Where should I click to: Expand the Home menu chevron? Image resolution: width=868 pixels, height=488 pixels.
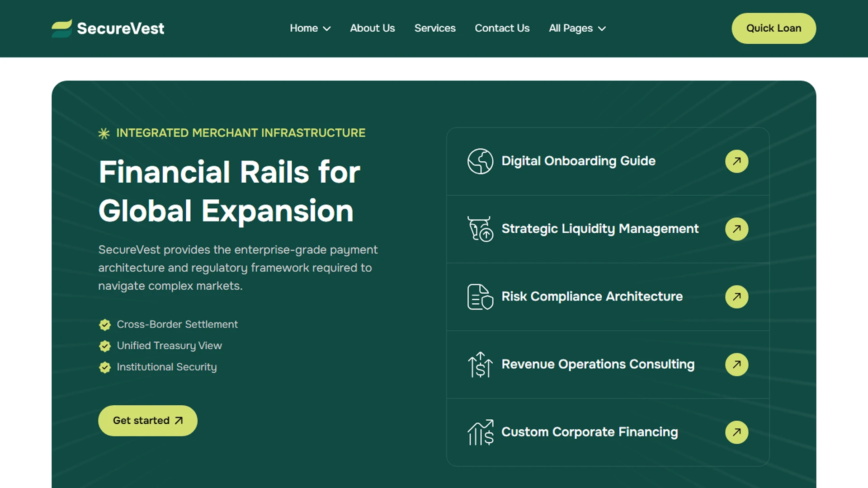tap(327, 28)
